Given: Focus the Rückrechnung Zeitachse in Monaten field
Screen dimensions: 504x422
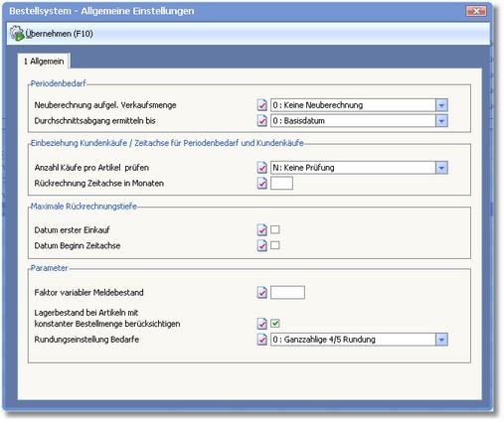Looking at the screenshot, I should click(x=281, y=183).
